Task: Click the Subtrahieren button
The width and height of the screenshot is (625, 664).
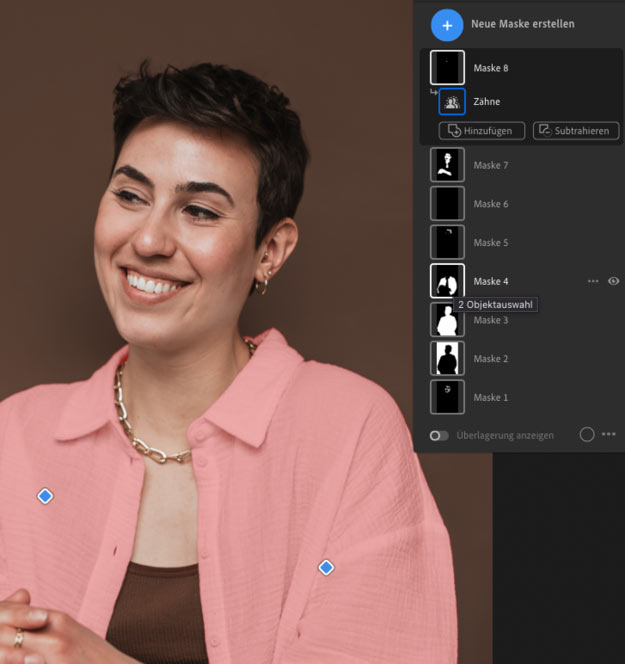Action: tap(576, 131)
